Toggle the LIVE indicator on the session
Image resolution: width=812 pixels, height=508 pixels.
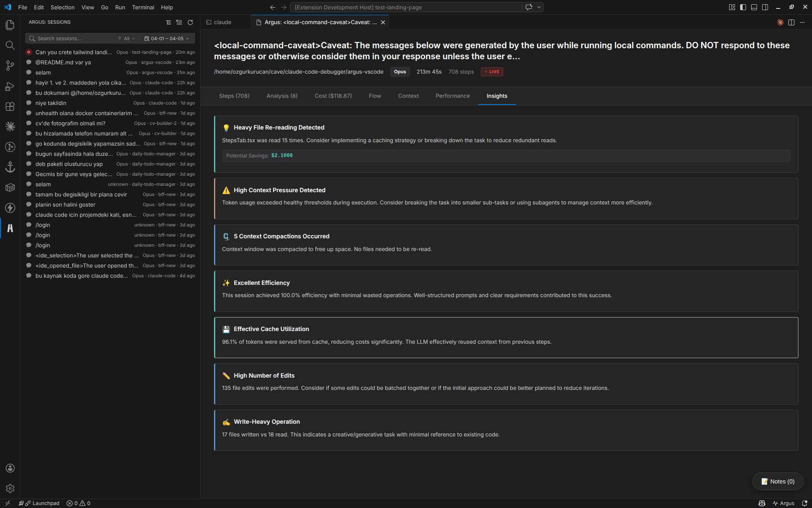491,72
